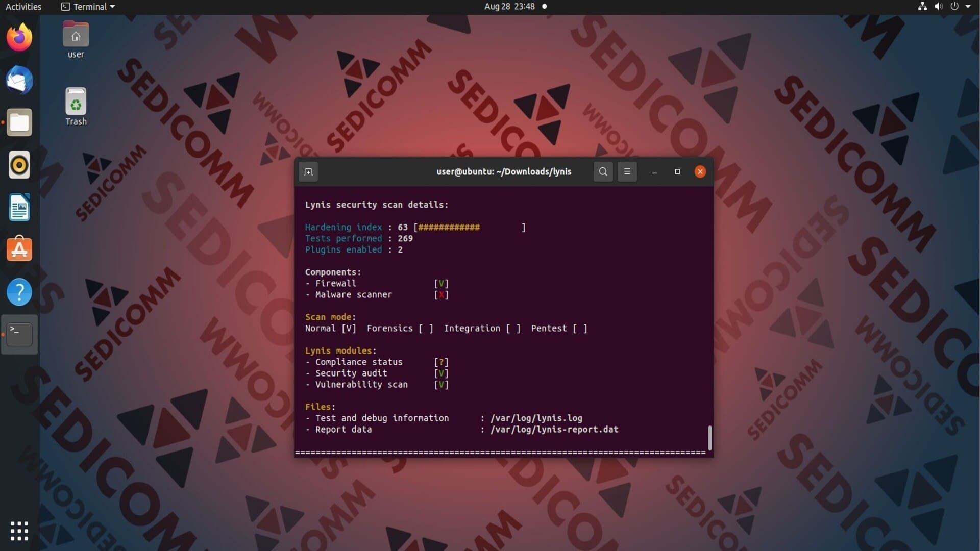Click 'Test and debug information' line
Image resolution: width=980 pixels, height=551 pixels.
click(382, 418)
